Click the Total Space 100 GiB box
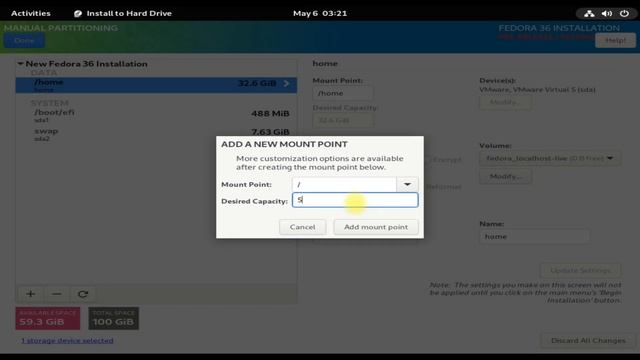The image size is (640, 360). tap(113, 318)
